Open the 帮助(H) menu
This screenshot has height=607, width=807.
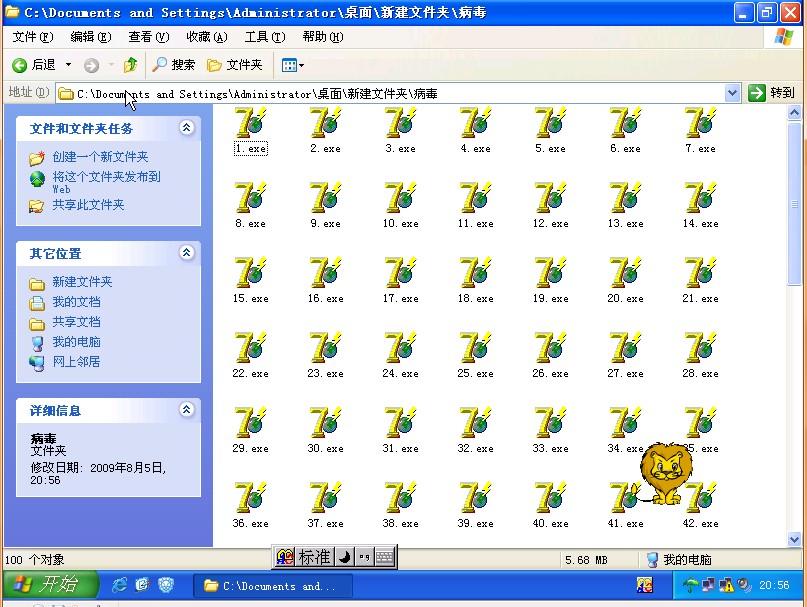pos(323,37)
